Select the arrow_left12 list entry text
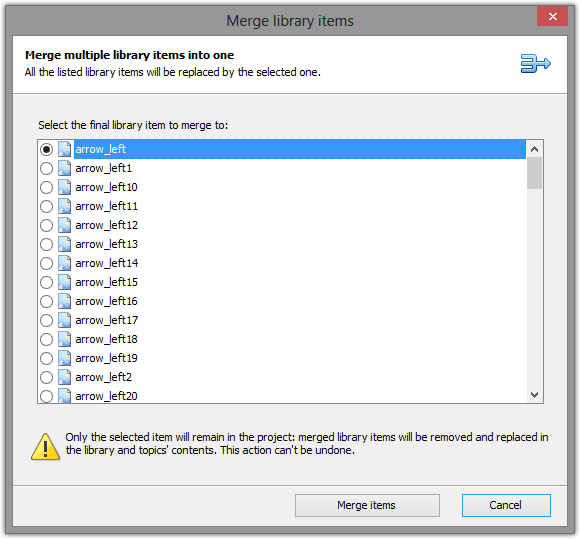The height and width of the screenshot is (540, 581). click(107, 225)
